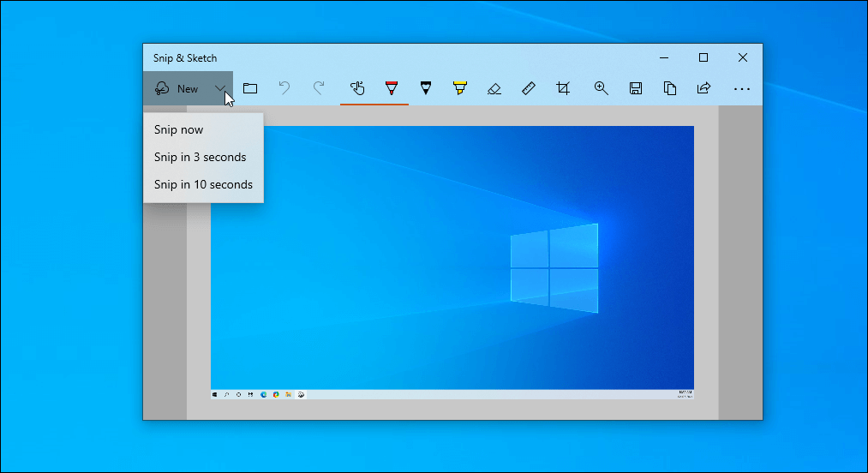Select Snip in 3 seconds option
Image resolution: width=868 pixels, height=473 pixels.
(200, 157)
